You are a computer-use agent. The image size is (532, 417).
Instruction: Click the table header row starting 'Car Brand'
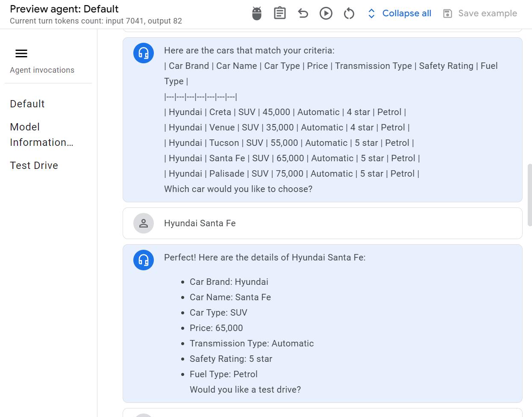331,74
